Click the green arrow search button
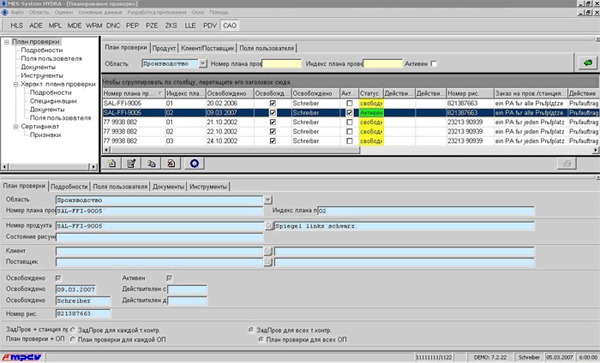The width and height of the screenshot is (600, 363). (587, 63)
